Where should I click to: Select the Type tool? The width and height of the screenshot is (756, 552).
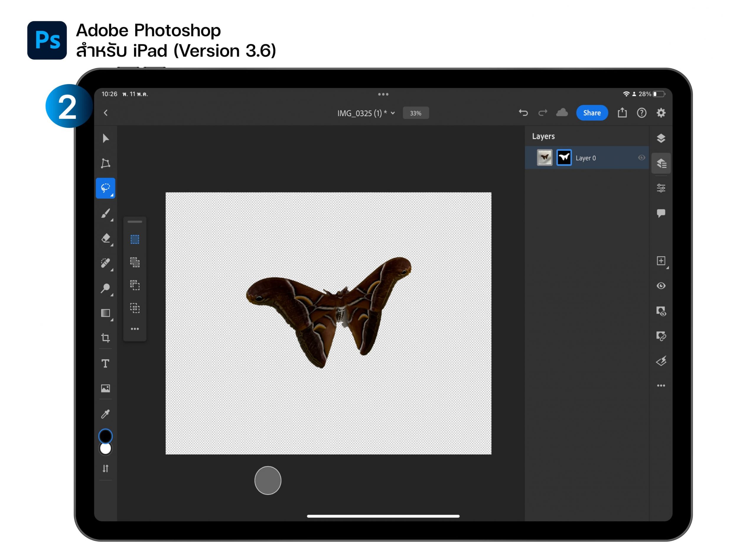(106, 363)
